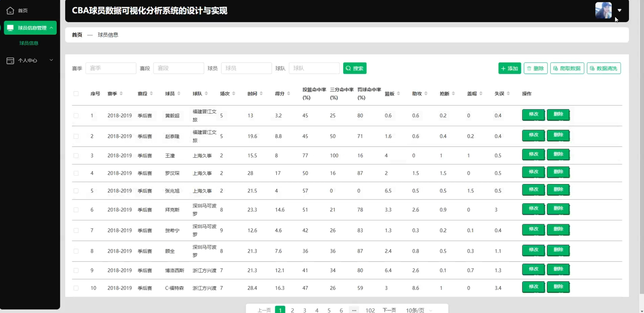The height and width of the screenshot is (313, 644).
Task: Open the 球员信息 submenu item
Action: [29, 43]
